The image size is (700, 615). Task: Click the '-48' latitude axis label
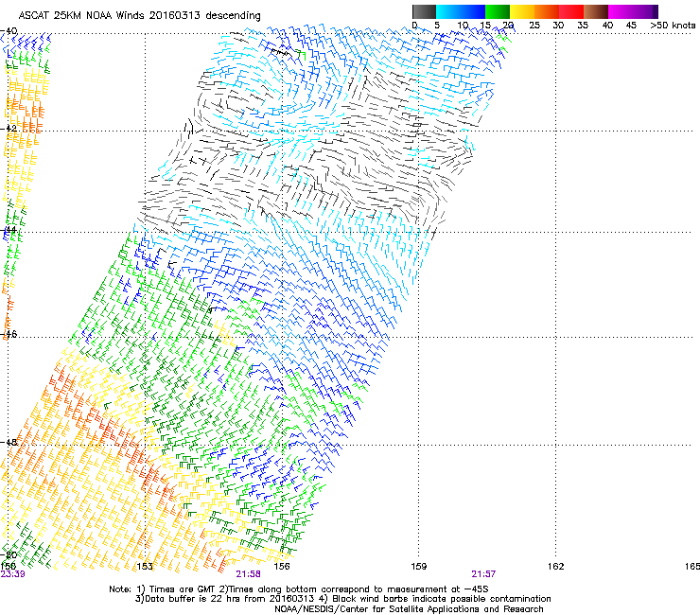[x=9, y=443]
